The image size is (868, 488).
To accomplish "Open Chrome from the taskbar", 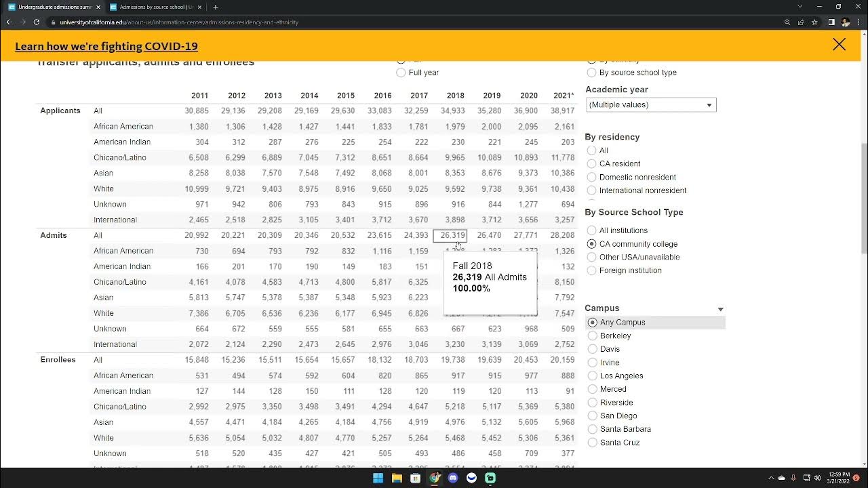I will coord(435,478).
